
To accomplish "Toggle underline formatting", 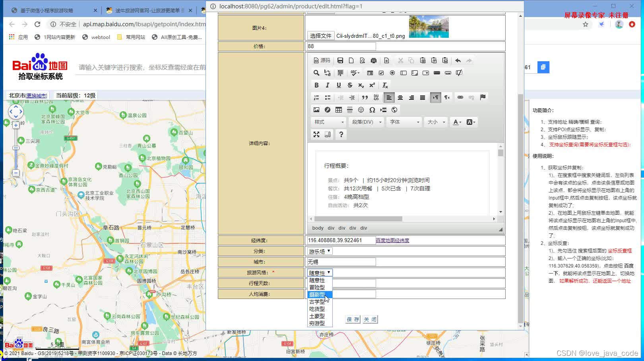I will click(x=339, y=85).
